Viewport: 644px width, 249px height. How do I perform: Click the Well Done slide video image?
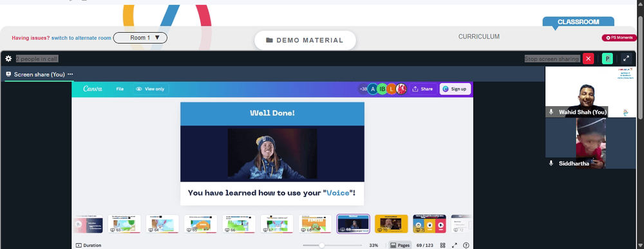point(272,154)
